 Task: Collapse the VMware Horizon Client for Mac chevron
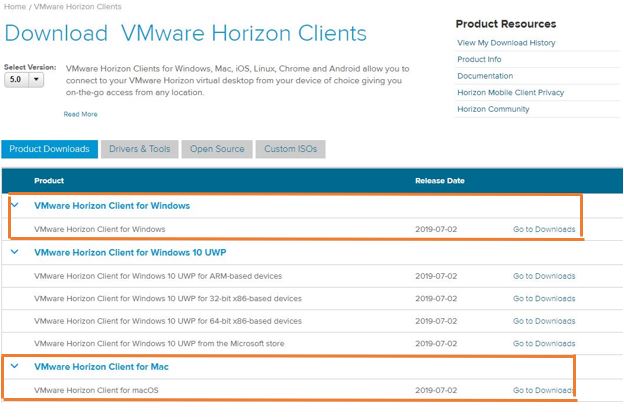[15, 366]
